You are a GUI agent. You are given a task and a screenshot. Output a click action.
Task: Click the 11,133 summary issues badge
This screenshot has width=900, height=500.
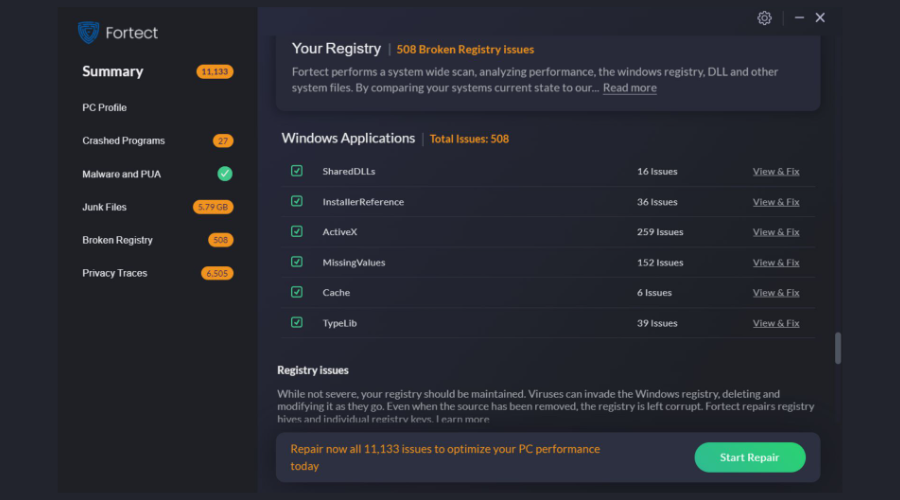215,72
